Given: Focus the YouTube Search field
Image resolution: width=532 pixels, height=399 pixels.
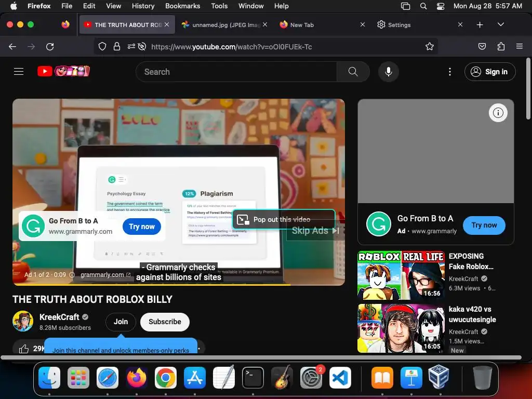Looking at the screenshot, I should [x=236, y=72].
